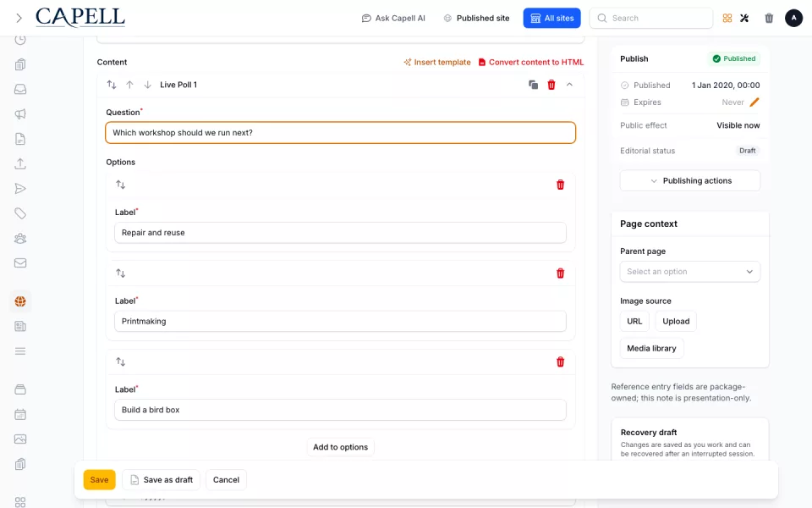Collapse the Live Poll 1 block
This screenshot has width=812, height=508.
click(569, 85)
